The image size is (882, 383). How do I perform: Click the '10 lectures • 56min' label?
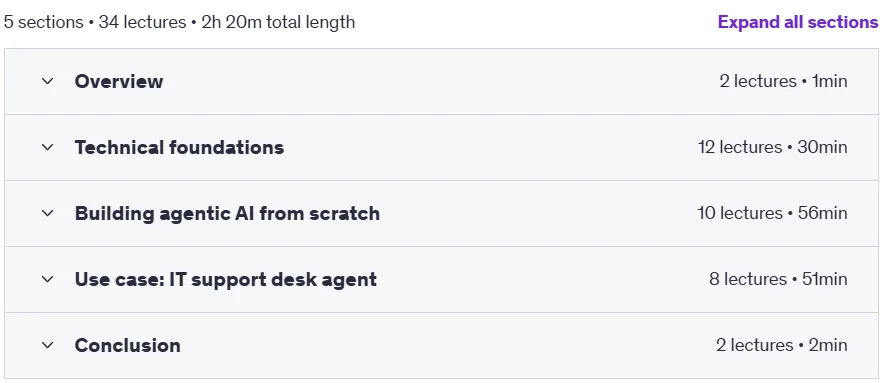[x=772, y=214]
